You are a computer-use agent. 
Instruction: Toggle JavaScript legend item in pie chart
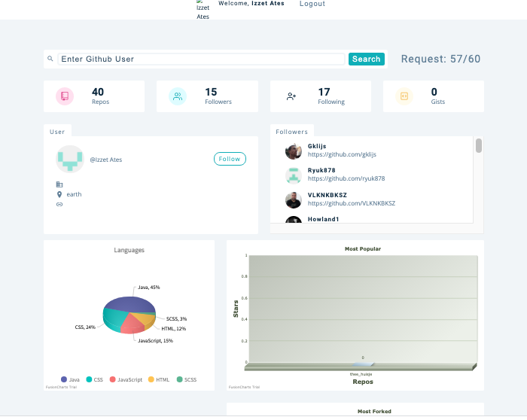coord(125,380)
